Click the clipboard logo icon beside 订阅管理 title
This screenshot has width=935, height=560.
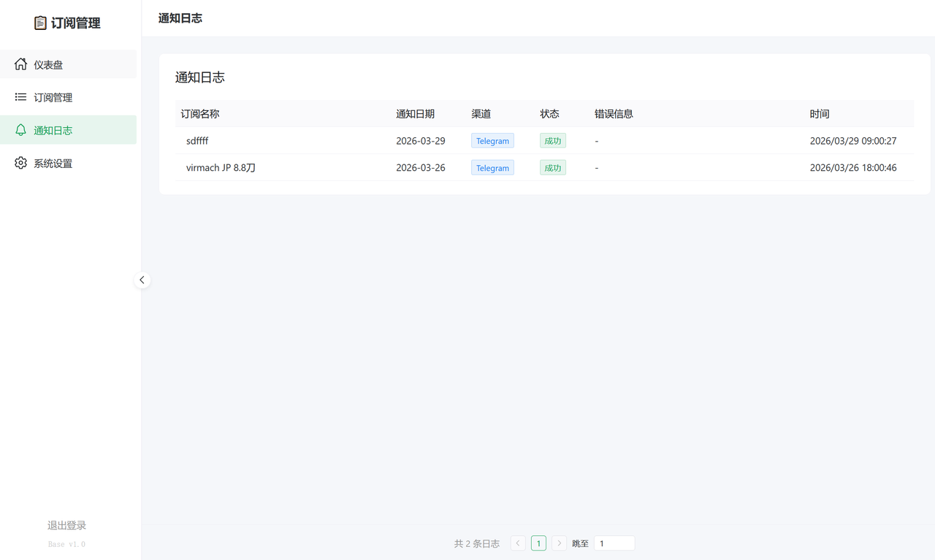40,23
